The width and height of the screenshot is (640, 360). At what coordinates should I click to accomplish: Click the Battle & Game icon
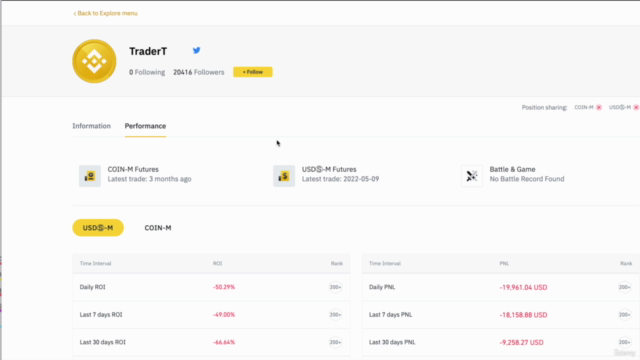click(472, 176)
